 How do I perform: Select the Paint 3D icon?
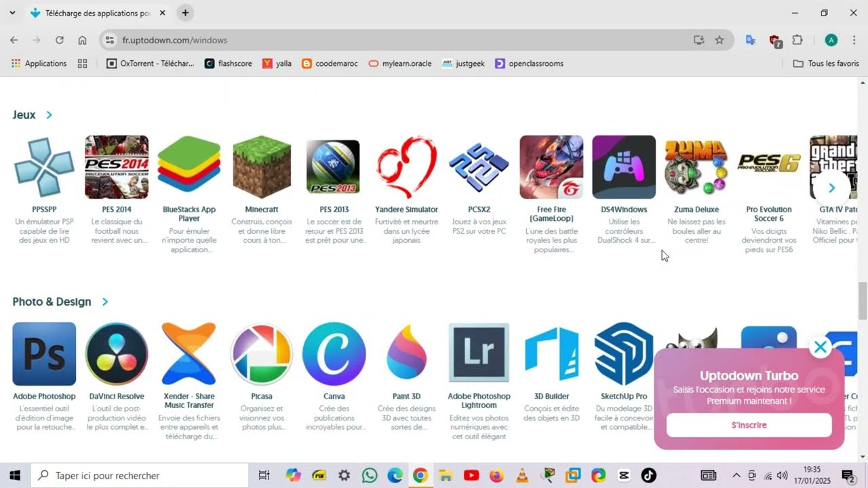pos(406,354)
